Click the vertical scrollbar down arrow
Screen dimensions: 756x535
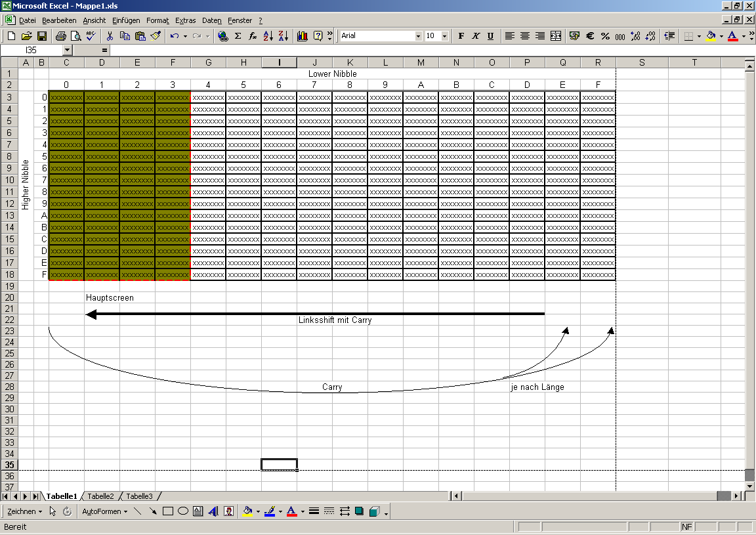point(749,486)
